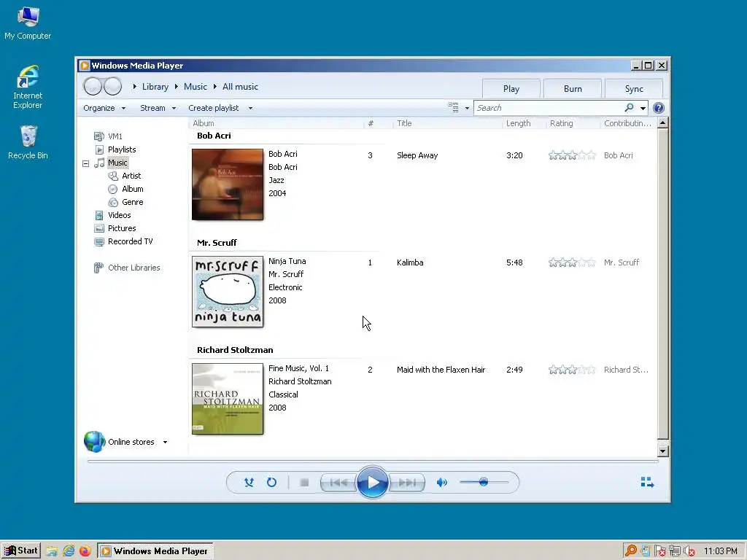The height and width of the screenshot is (560, 747).
Task: Select Ninja Tuna album cover thumbnail
Action: (x=228, y=292)
